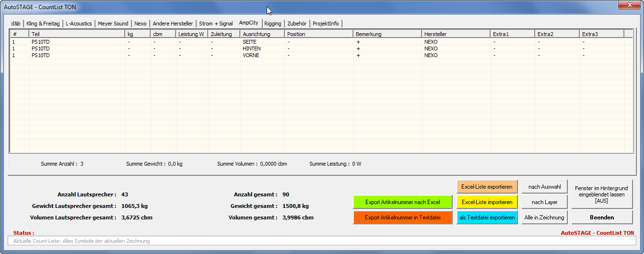The image size is (644, 254).
Task: Click the Beenden button
Action: point(602,218)
